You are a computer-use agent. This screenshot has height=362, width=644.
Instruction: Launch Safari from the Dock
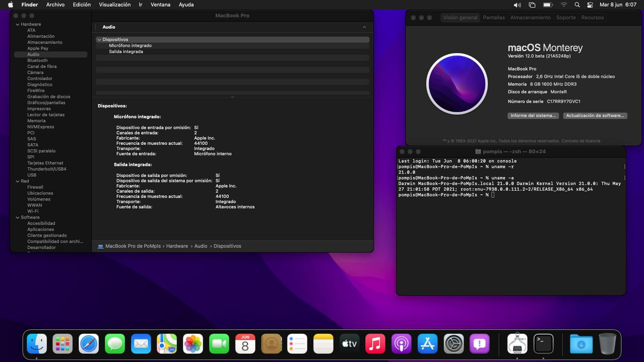[x=89, y=344]
